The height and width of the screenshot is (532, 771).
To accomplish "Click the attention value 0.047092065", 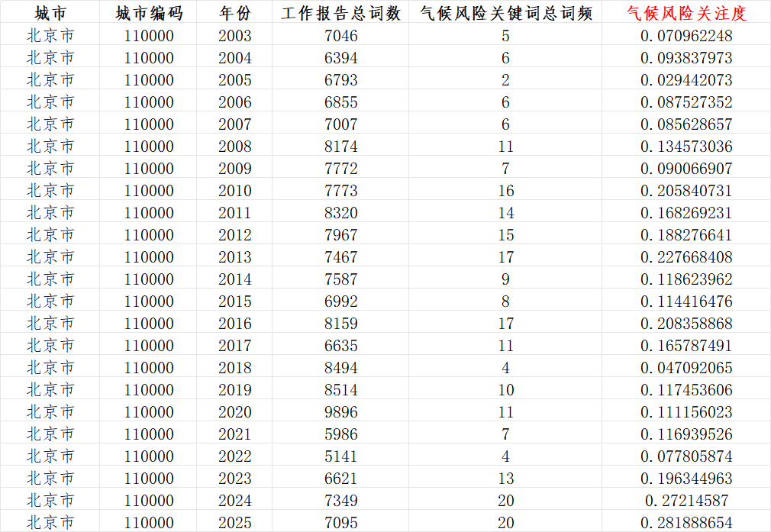I will click(686, 368).
